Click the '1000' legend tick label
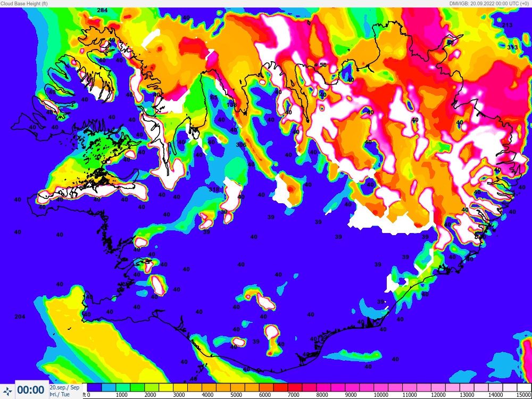 pyautogui.click(x=121, y=395)
